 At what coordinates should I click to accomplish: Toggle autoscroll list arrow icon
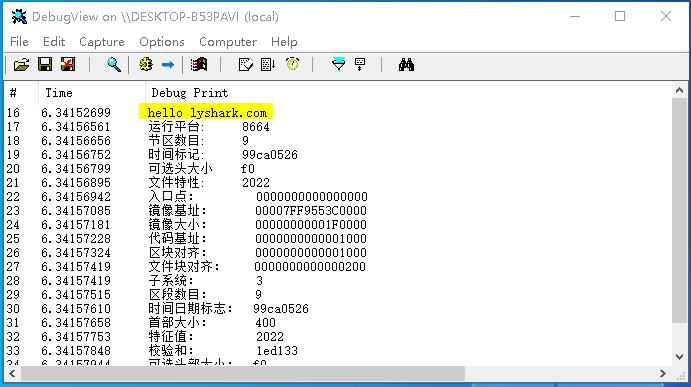tap(268, 65)
